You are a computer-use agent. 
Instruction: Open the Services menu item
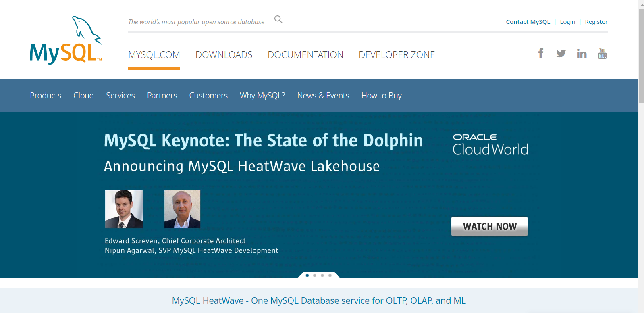click(120, 96)
